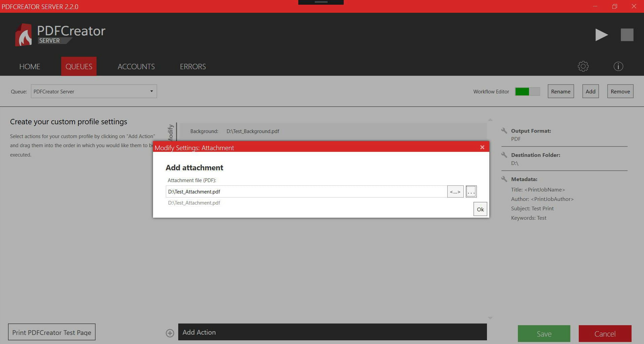This screenshot has width=644, height=344.
Task: Remove the selected queue
Action: coord(620,91)
